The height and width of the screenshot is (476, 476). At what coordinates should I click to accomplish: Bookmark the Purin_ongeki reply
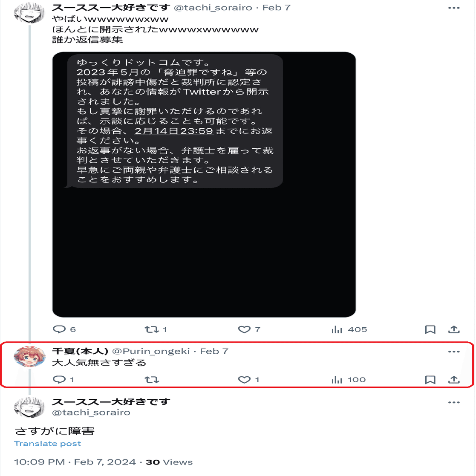point(430,379)
